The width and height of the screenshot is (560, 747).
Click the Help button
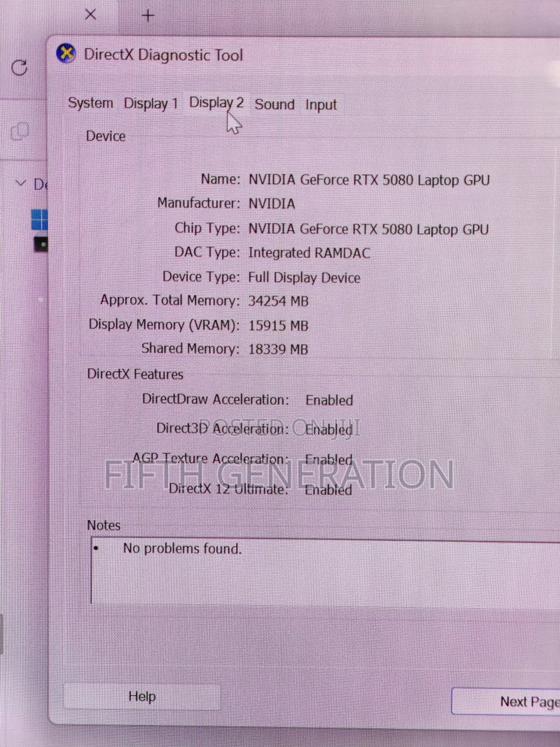[x=142, y=697]
